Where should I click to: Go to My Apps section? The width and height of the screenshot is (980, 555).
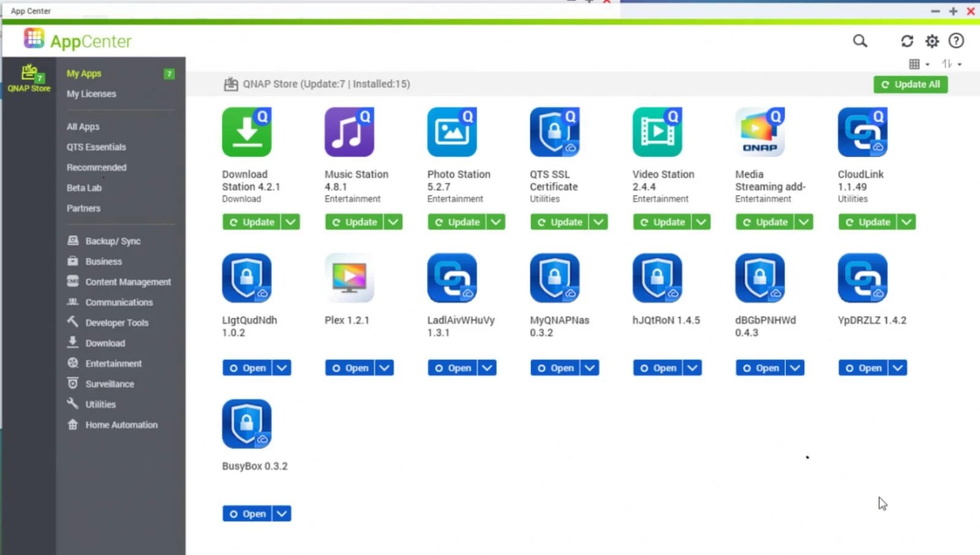[84, 74]
